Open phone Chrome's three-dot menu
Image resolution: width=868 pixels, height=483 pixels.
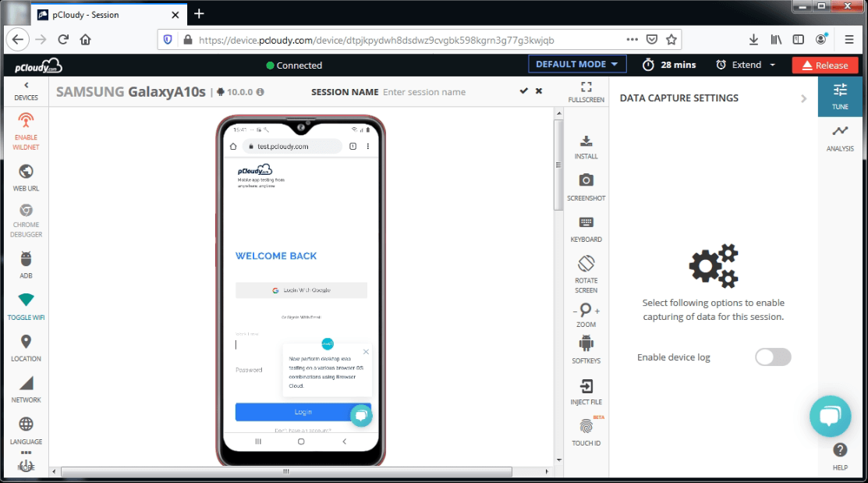pyautogui.click(x=367, y=146)
